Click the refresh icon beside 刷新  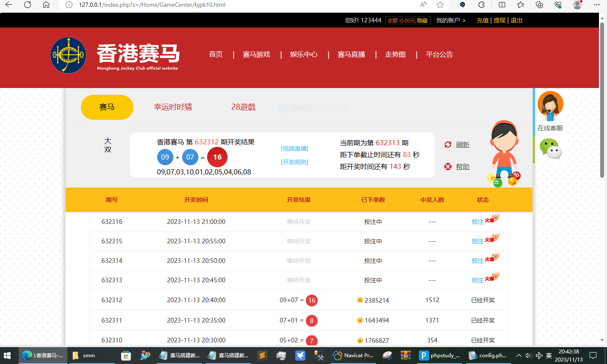[x=448, y=144]
